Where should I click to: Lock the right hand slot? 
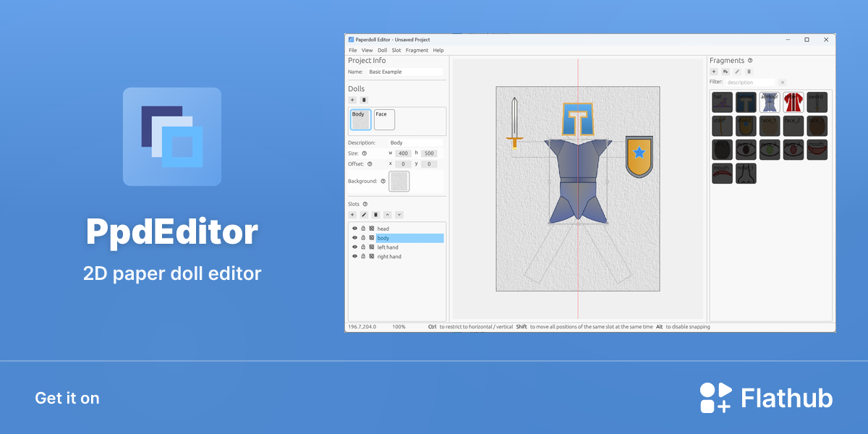point(363,257)
